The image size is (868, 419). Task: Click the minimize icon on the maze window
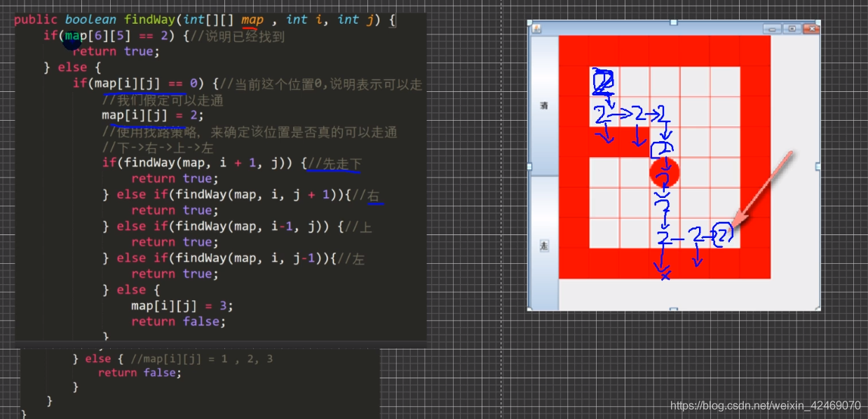pos(772,29)
